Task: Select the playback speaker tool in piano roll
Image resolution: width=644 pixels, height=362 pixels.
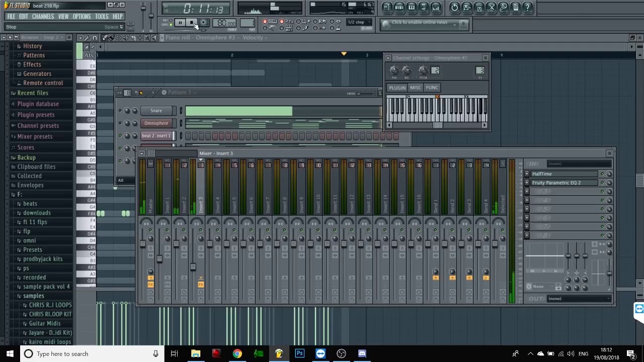Action: tap(154, 38)
